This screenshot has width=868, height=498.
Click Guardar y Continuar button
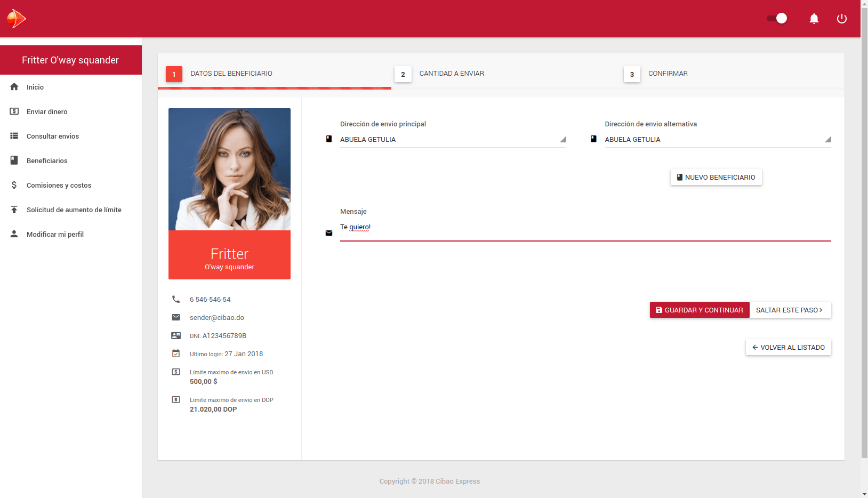700,310
